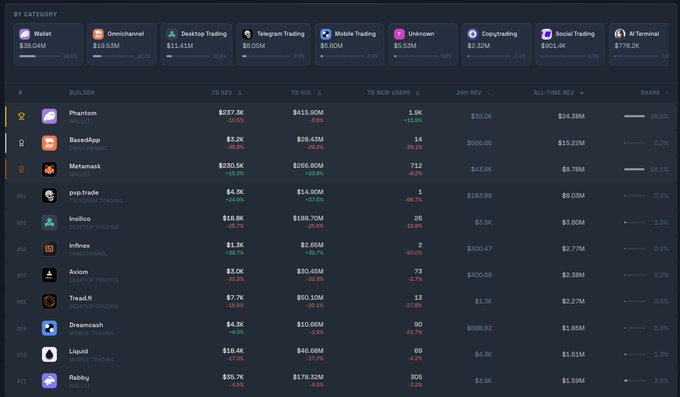Click the Unknown category question icon
Viewport: 680px width, 397px height.
click(399, 34)
